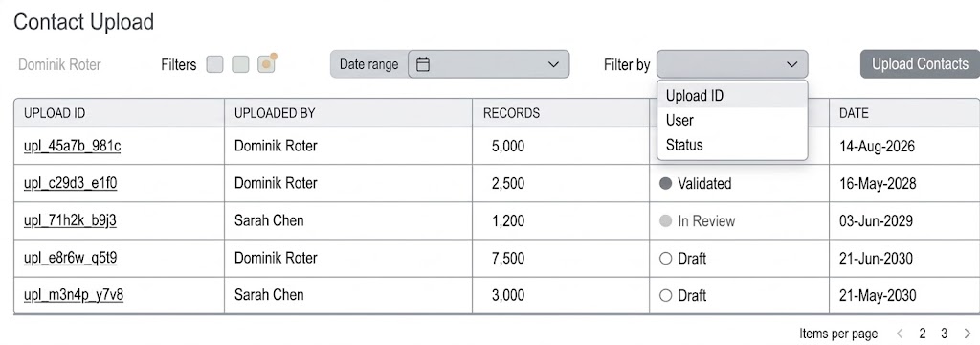Click the Upload Contacts button
Viewport: 980px width, 345px height.
(x=920, y=64)
